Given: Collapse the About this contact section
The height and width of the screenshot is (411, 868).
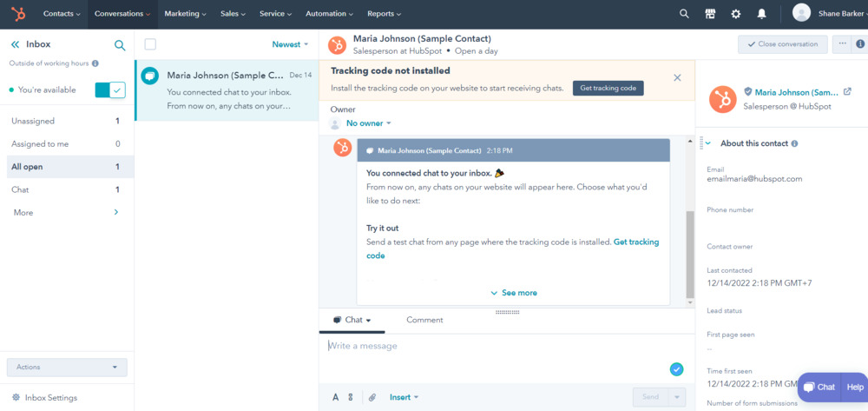Looking at the screenshot, I should 708,143.
